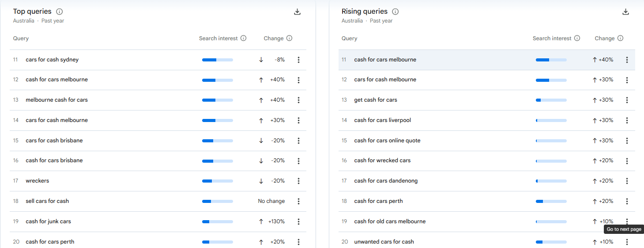
Task: Click search interest bar for wreckers
Action: point(218,181)
